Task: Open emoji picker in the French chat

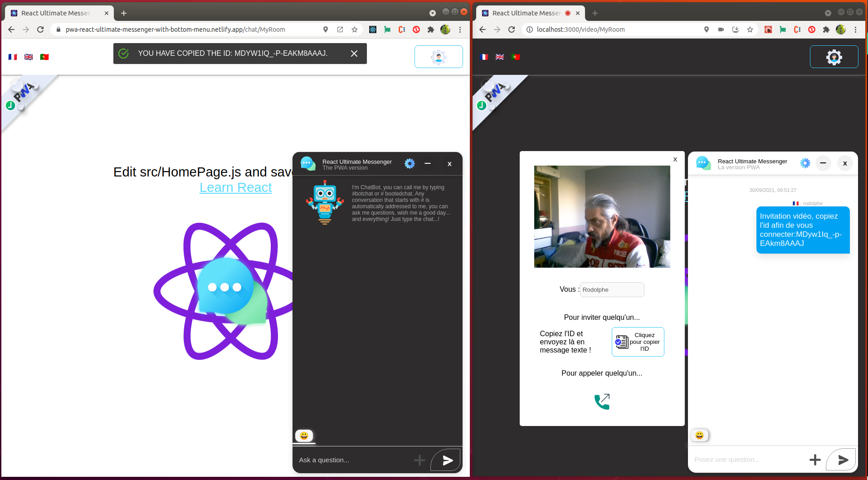Action: coord(699,436)
